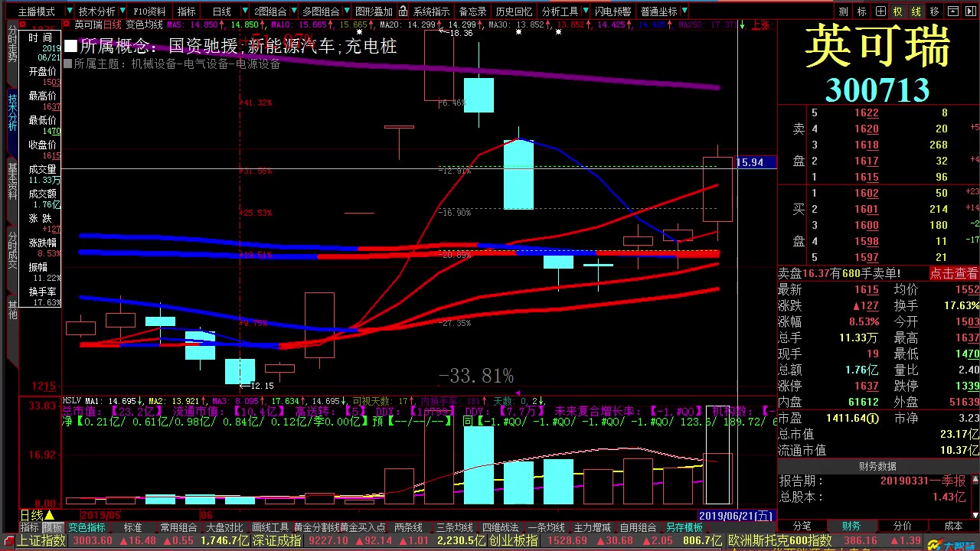
Task: Expand the 分析工具 dropdown arrow
Action: click(586, 11)
